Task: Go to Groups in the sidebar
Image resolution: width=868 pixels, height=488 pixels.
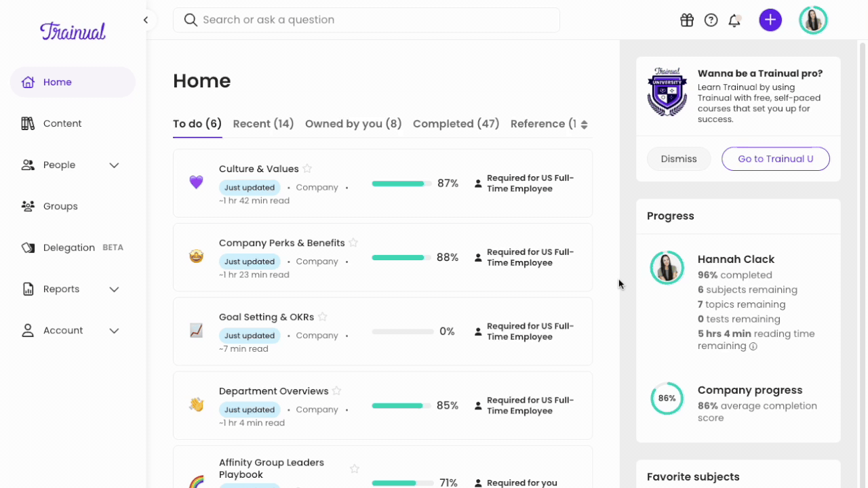Action: click(x=60, y=206)
